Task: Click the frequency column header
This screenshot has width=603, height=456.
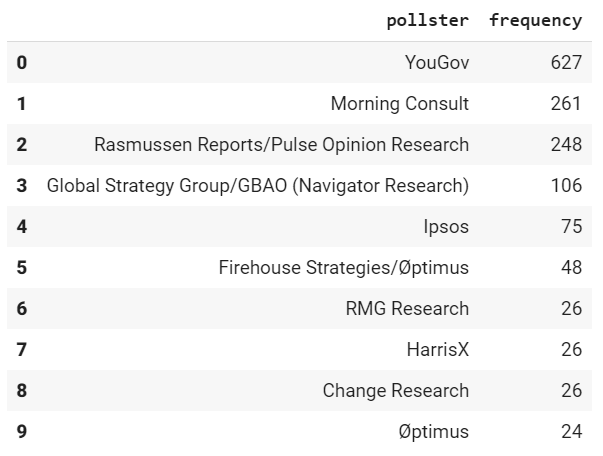Action: pos(535,20)
